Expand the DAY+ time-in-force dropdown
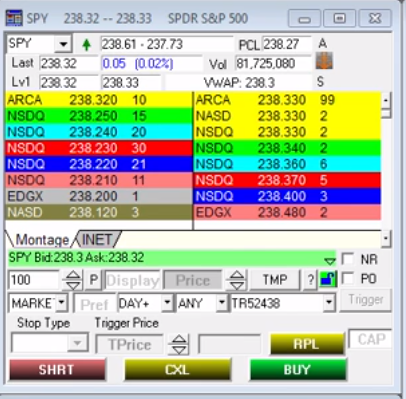The width and height of the screenshot is (406, 399). point(167,303)
